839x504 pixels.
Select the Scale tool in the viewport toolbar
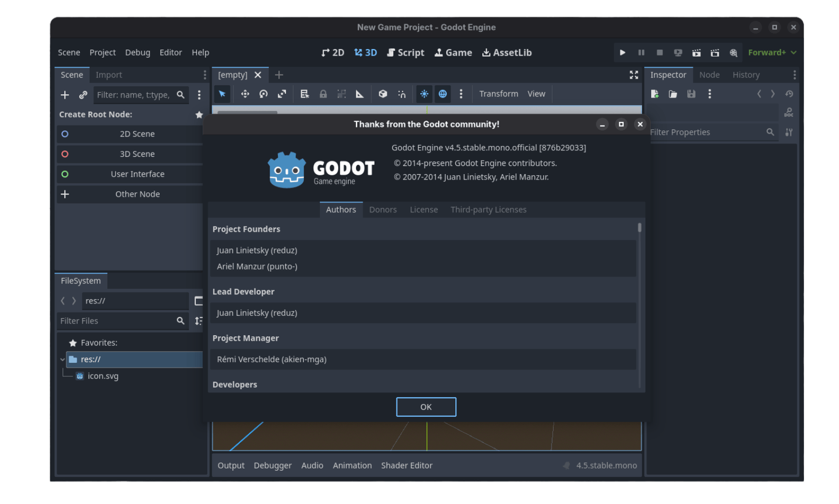click(x=282, y=93)
